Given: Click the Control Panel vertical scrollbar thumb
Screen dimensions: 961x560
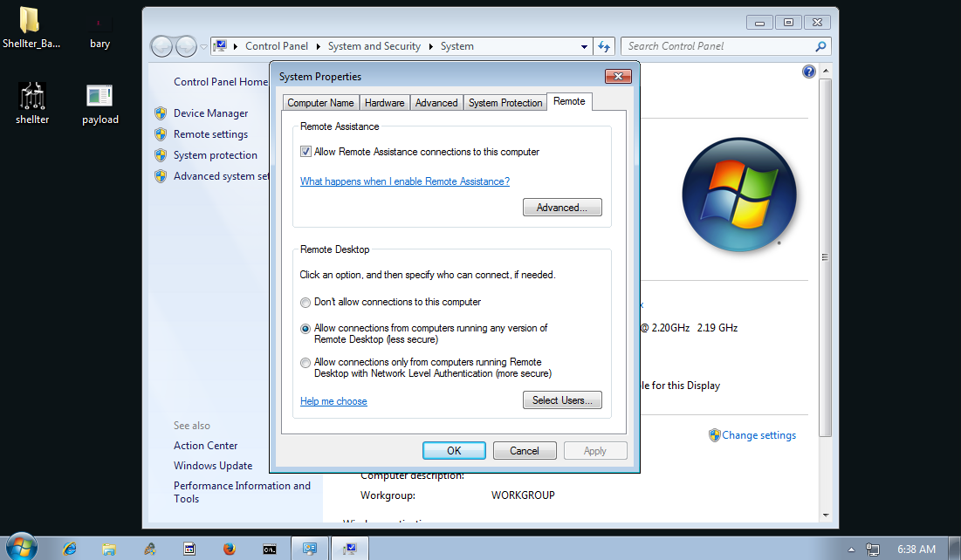Looking at the screenshot, I should 825,257.
